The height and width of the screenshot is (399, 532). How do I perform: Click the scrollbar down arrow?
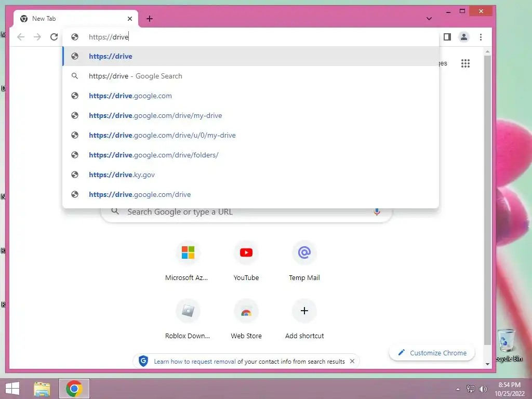pyautogui.click(x=487, y=364)
